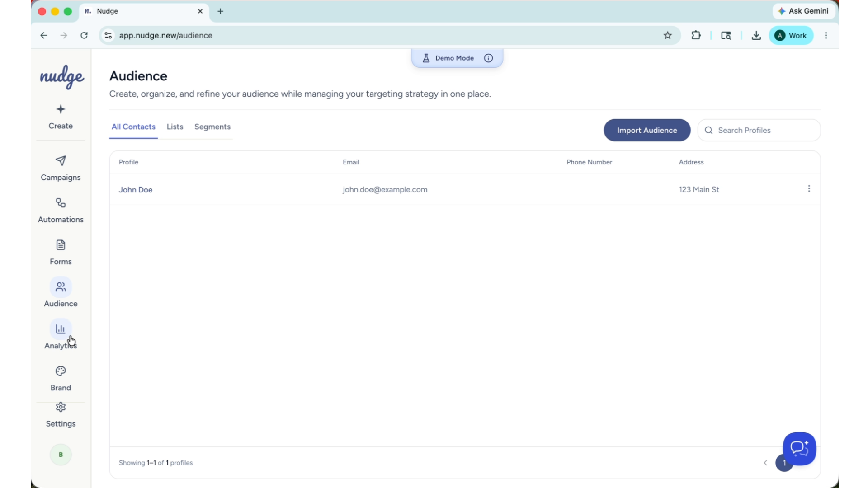868x488 pixels.
Task: Open the browser tab search panel icon
Action: coord(726,35)
